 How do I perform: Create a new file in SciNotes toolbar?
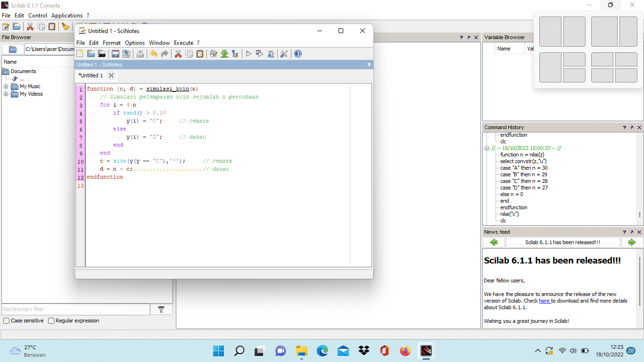[80, 54]
